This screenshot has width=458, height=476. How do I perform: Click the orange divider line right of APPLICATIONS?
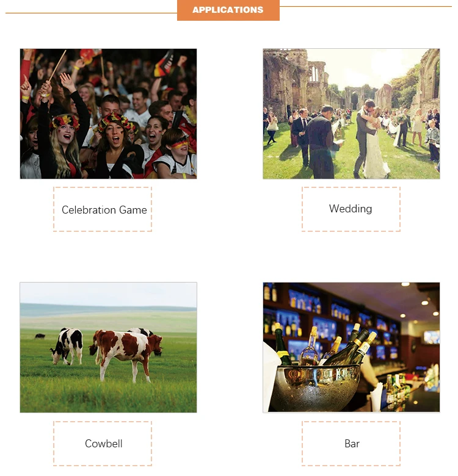coord(366,6)
